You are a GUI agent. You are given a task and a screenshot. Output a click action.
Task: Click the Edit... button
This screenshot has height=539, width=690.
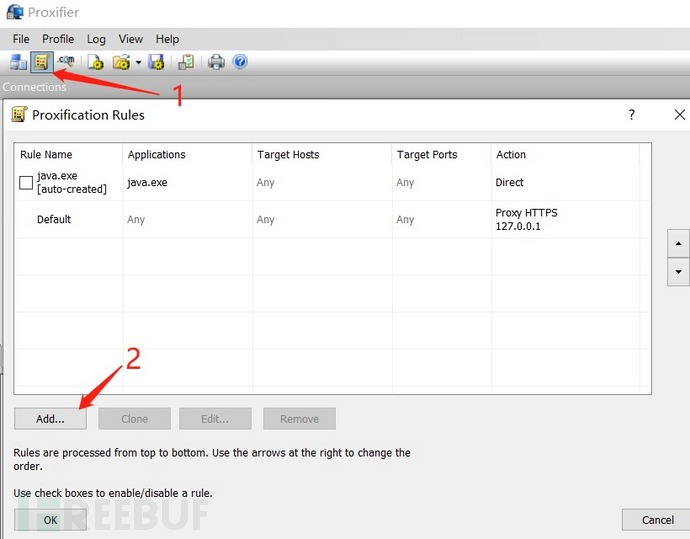point(215,419)
